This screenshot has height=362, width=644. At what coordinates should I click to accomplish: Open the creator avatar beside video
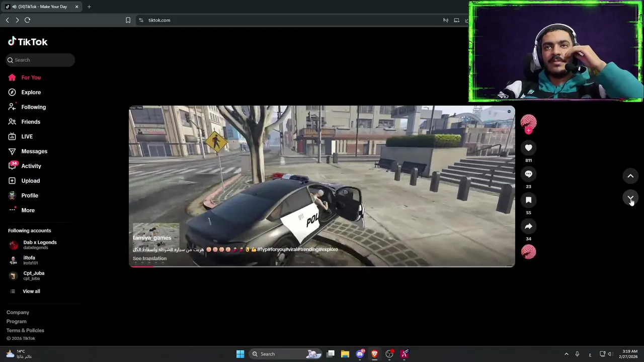click(x=528, y=122)
